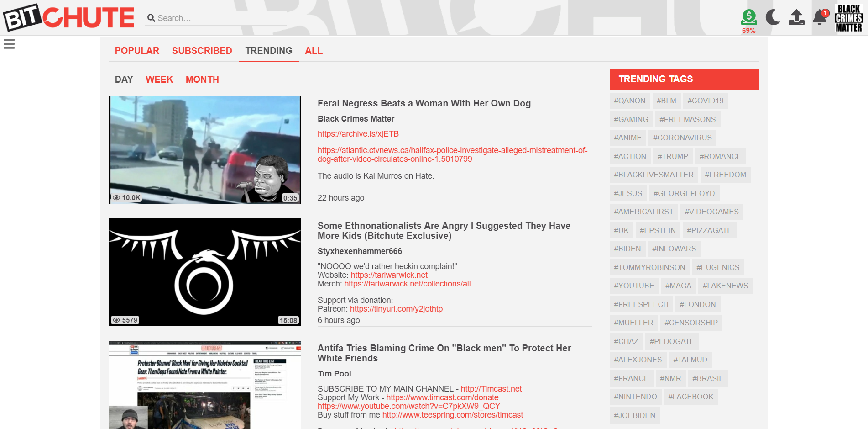
Task: Open the Black Crimes Matter channel link
Action: 356,119
